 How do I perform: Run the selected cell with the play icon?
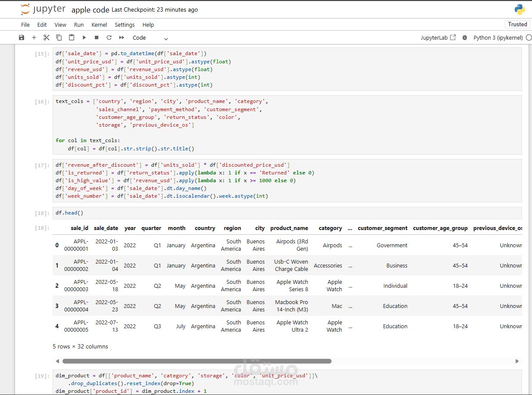click(84, 37)
